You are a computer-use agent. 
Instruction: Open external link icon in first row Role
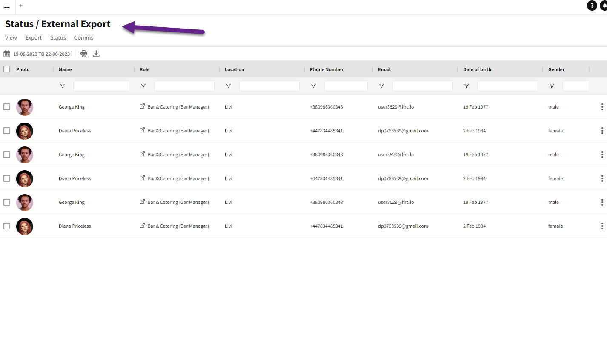[x=142, y=106]
